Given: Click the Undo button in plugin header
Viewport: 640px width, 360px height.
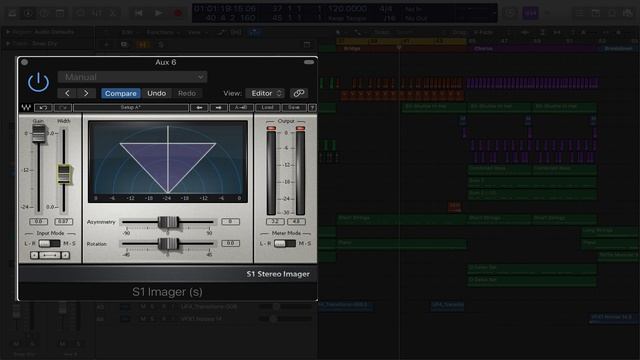Looking at the screenshot, I should click(156, 93).
